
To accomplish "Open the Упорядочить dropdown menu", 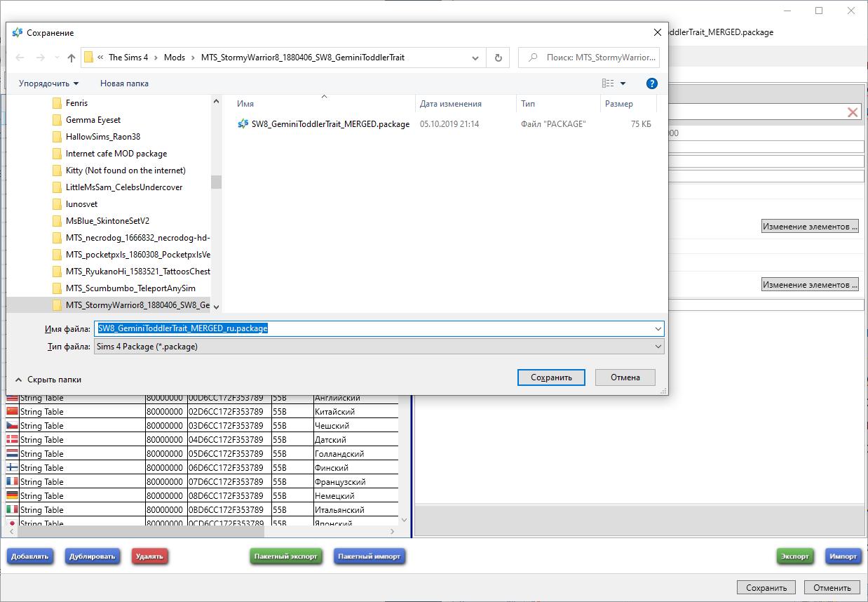I will click(48, 83).
